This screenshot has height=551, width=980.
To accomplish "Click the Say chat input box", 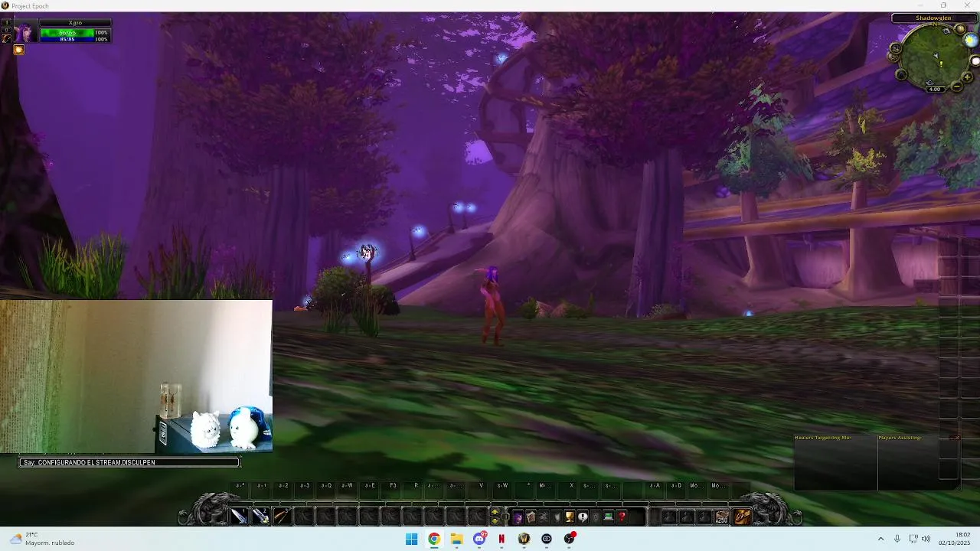I will (129, 462).
